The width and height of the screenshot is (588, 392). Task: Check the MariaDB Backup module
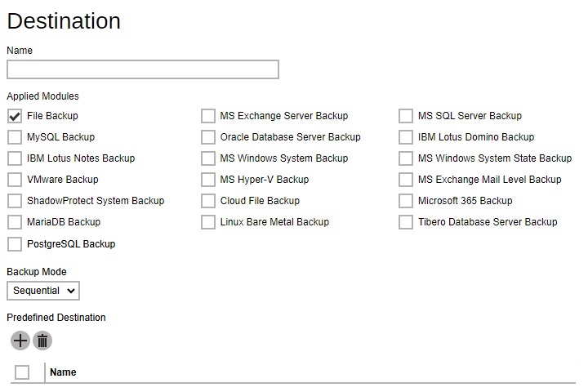(15, 222)
